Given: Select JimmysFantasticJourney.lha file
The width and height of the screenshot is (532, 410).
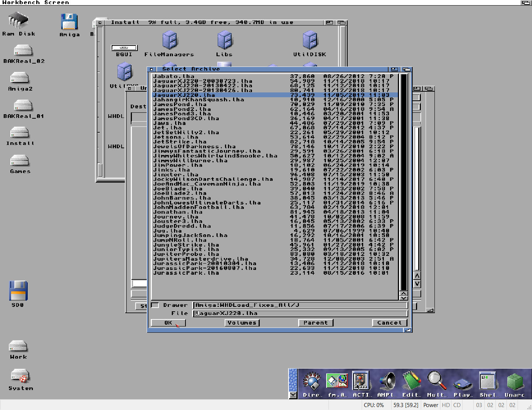Looking at the screenshot, I should (x=275, y=151).
